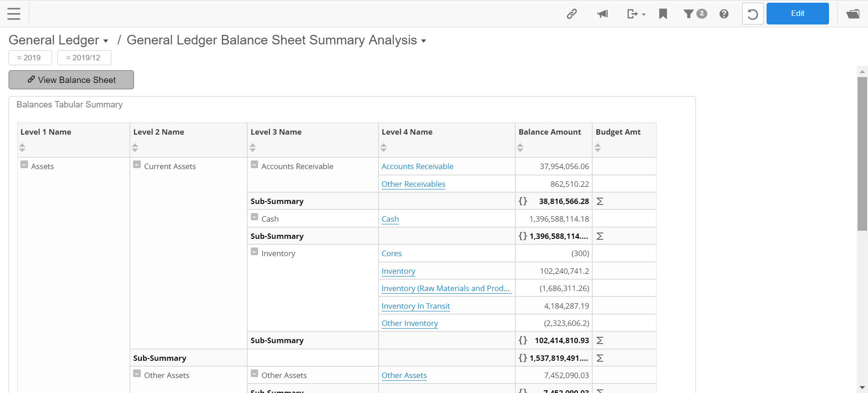
Task: Open the hamburger main menu
Action: coord(14,14)
